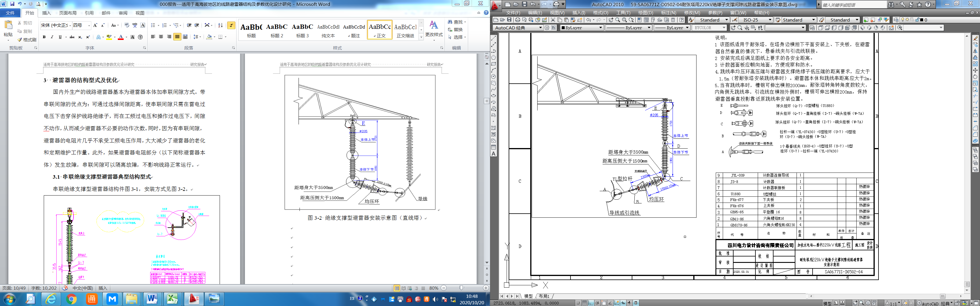Click Grow Font button in Word

tap(95, 25)
